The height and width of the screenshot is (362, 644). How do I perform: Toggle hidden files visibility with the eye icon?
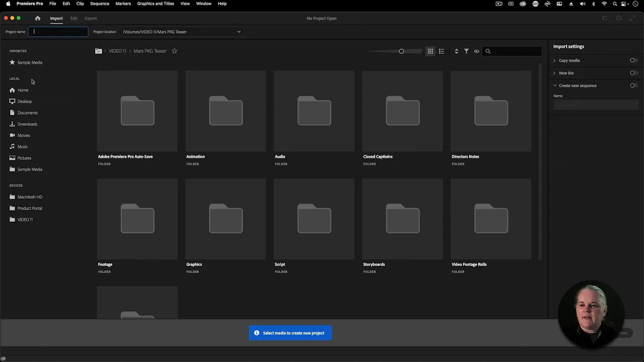point(476,51)
